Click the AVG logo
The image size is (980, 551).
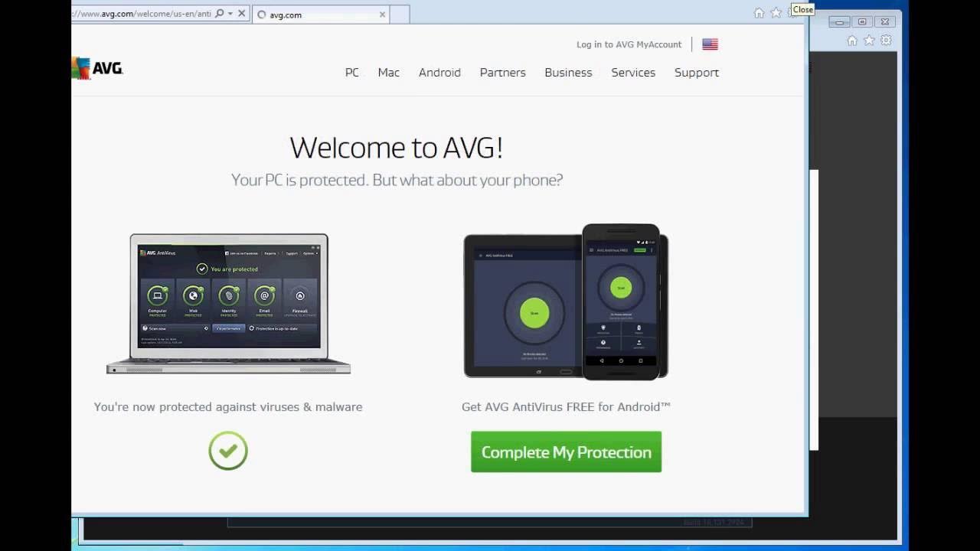[97, 68]
